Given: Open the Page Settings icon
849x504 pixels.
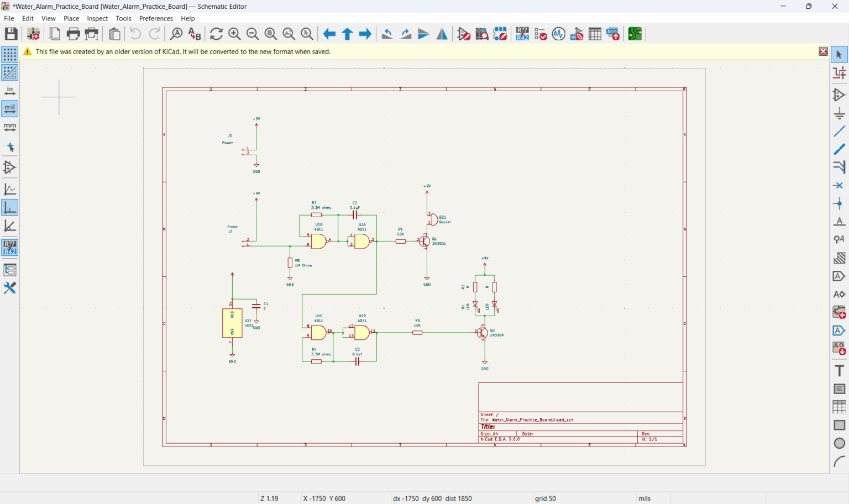Looking at the screenshot, I should click(x=55, y=34).
